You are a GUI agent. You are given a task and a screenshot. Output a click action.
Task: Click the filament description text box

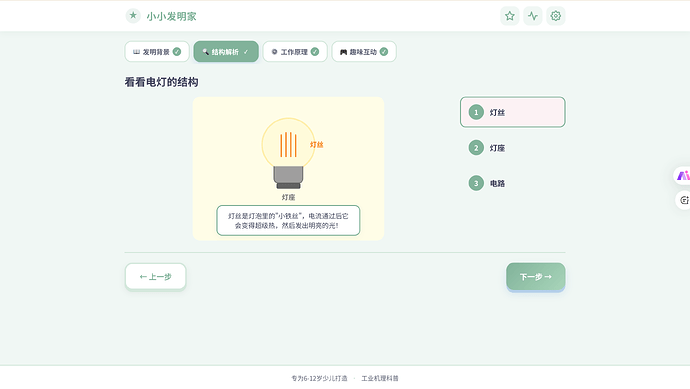(x=288, y=220)
